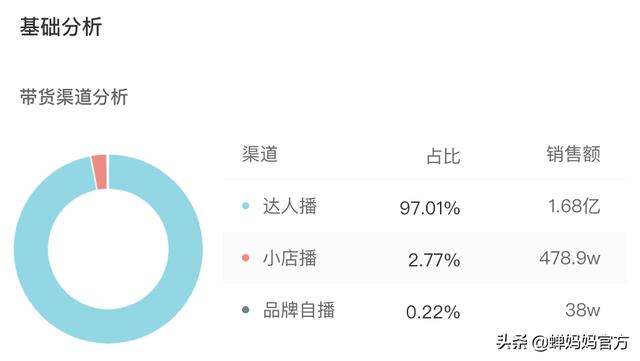Click the 销售额 column header
Screen dimensions: 640x361
tap(573, 154)
